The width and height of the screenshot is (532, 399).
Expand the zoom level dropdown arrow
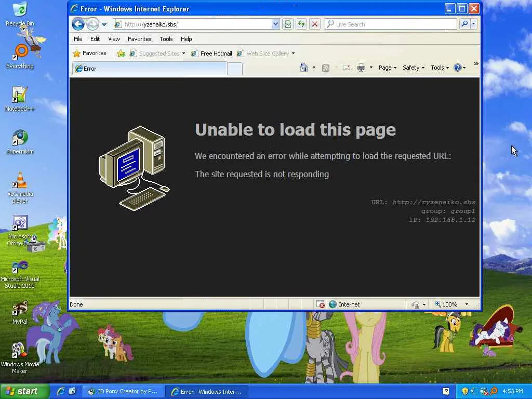click(x=467, y=304)
